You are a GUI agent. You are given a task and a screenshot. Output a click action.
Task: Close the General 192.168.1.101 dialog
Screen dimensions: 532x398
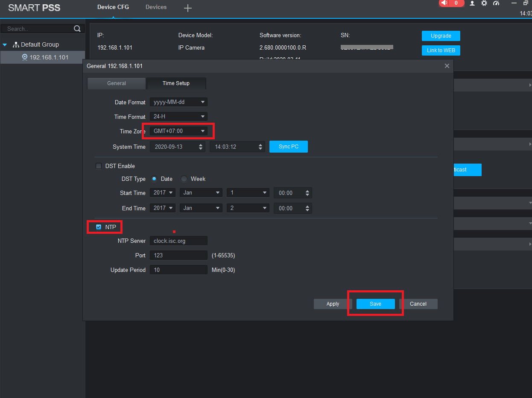[x=447, y=66]
